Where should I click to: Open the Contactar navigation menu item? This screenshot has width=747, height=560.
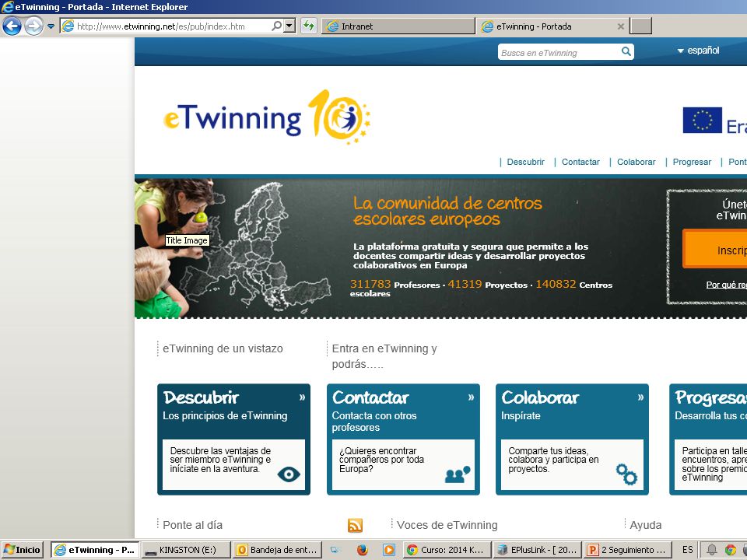coord(580,162)
